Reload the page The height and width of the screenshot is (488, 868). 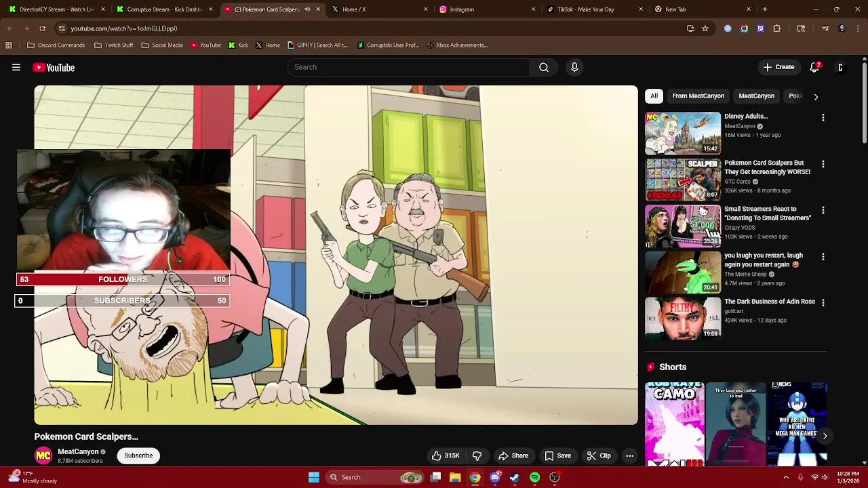[x=42, y=28]
